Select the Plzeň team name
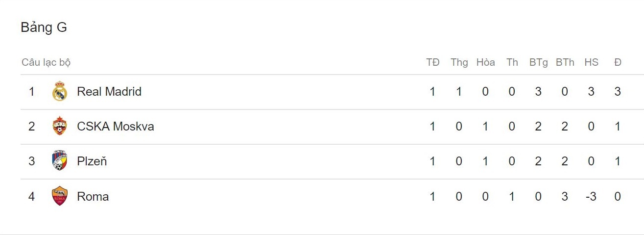Image resolution: width=644 pixels, height=235 pixels. tap(92, 161)
